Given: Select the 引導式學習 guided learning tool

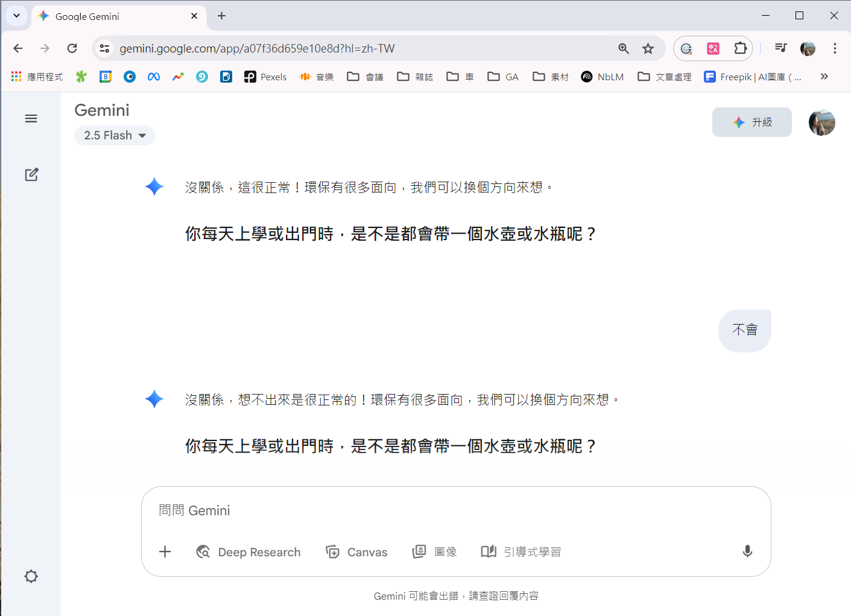Looking at the screenshot, I should [521, 552].
